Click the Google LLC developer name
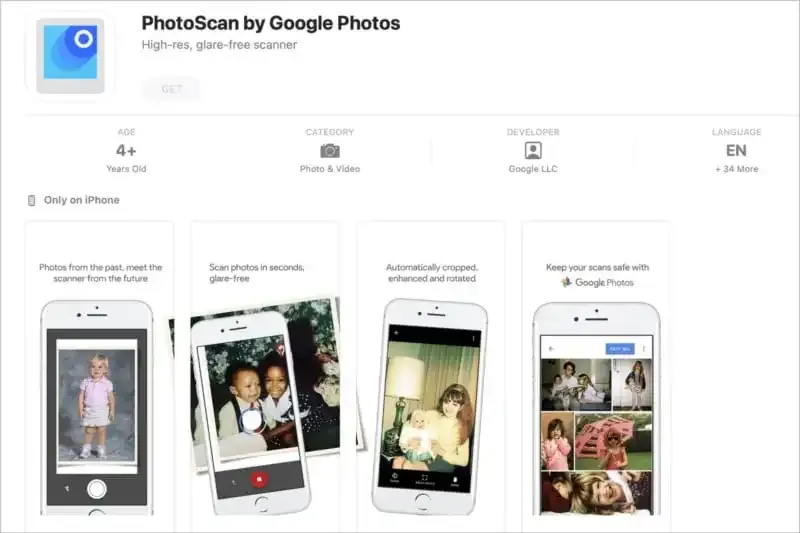 pyautogui.click(x=533, y=169)
